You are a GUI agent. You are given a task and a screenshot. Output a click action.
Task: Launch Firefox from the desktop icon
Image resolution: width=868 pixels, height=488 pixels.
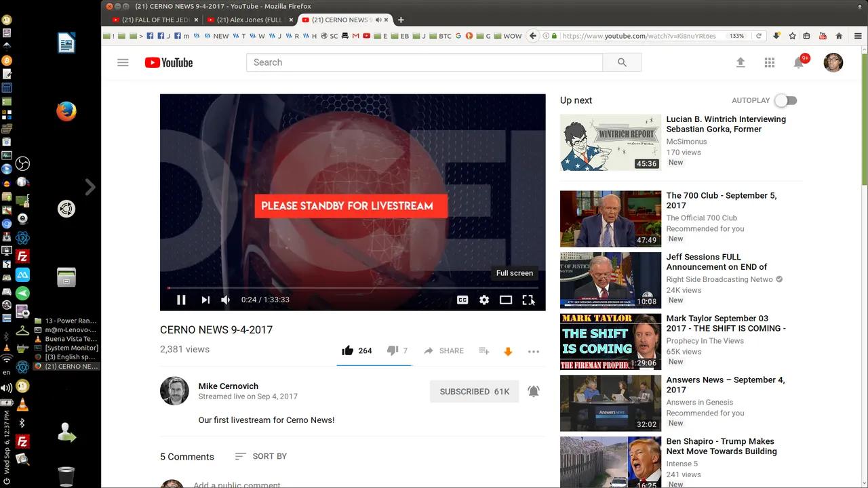coord(66,111)
